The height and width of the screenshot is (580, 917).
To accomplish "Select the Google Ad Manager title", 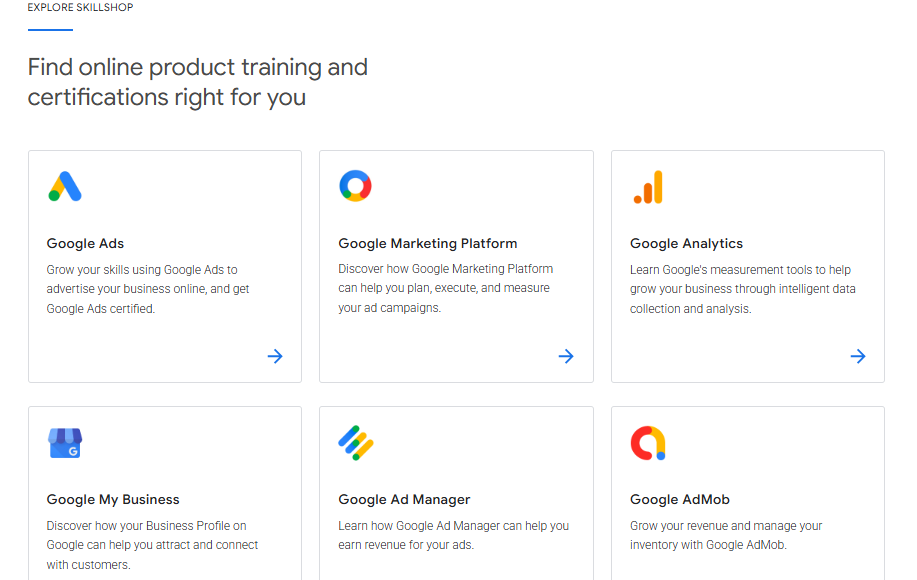I will coord(404,499).
